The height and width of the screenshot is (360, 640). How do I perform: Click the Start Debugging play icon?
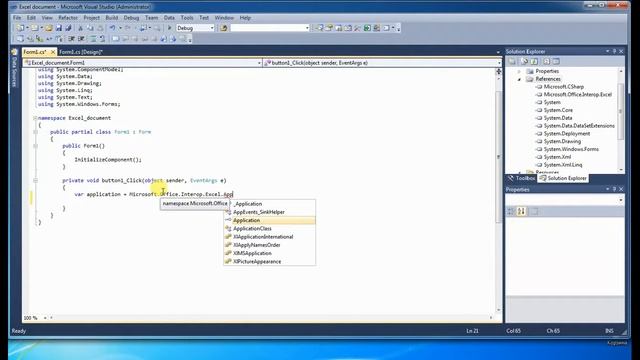(x=169, y=28)
